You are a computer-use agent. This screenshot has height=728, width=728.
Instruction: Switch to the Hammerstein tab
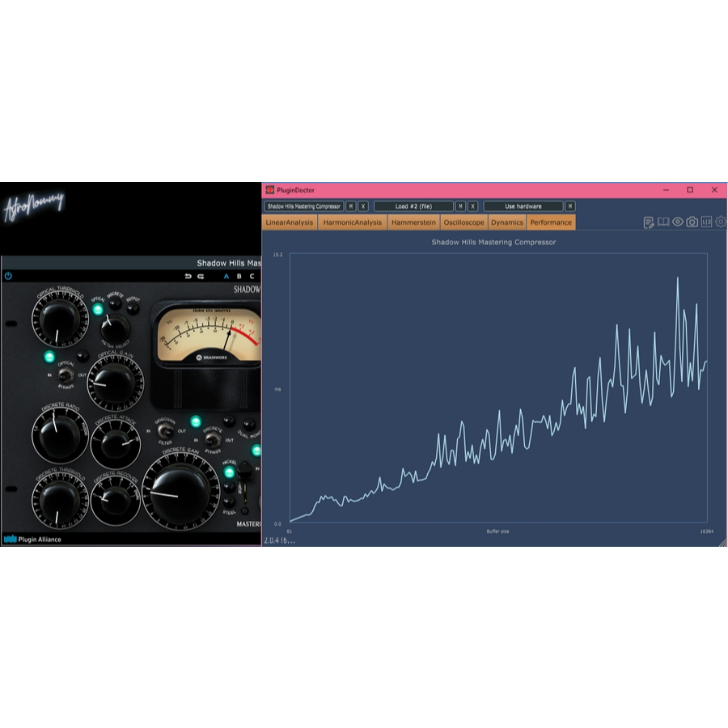tap(413, 222)
